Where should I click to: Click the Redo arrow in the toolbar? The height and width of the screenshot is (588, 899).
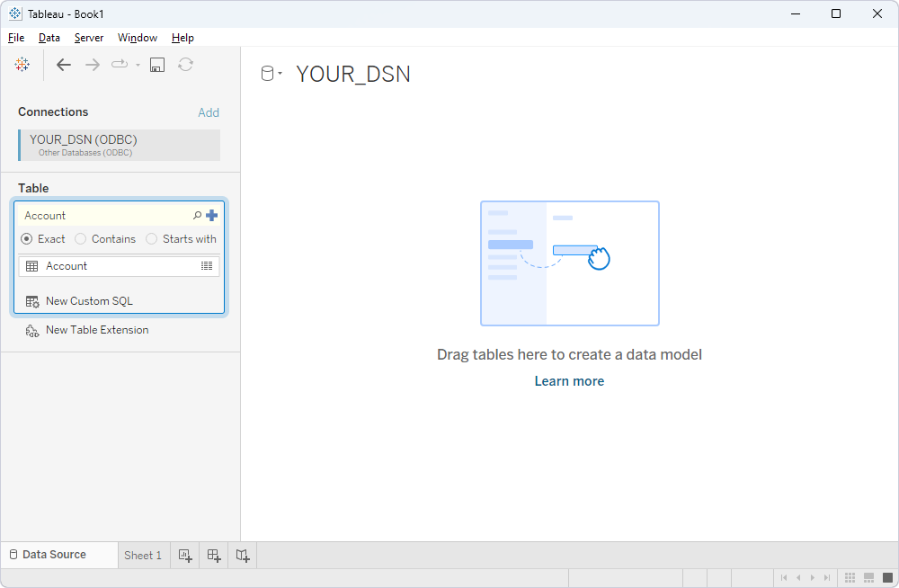(x=92, y=64)
